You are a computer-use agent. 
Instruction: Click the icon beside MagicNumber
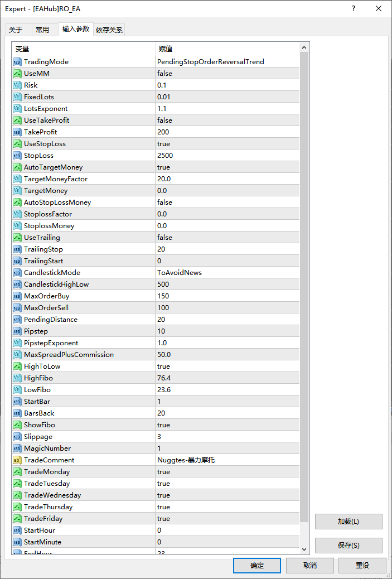17,448
